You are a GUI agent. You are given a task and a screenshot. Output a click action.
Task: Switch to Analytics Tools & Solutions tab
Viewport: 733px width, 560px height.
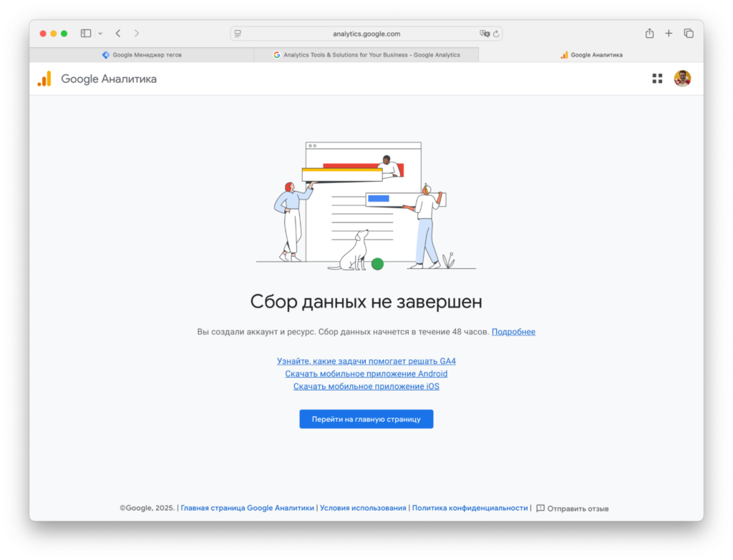[366, 54]
